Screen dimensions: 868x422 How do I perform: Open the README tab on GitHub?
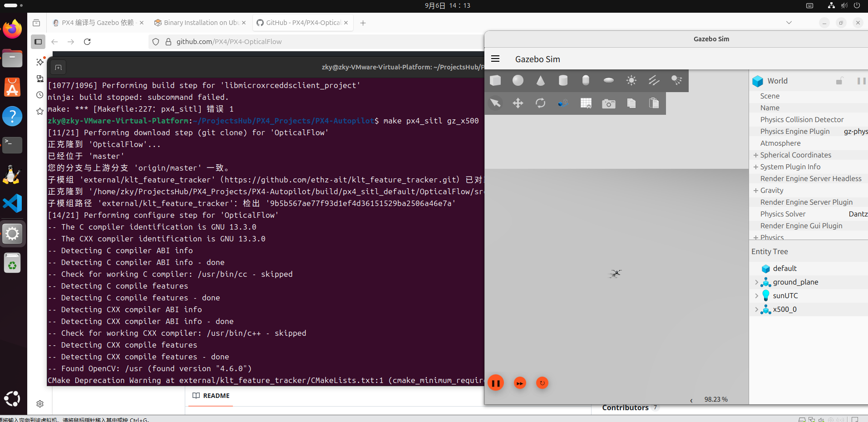coord(211,396)
